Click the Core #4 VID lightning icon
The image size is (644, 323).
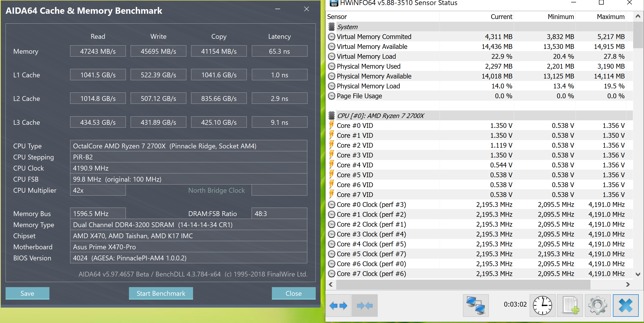click(x=331, y=165)
